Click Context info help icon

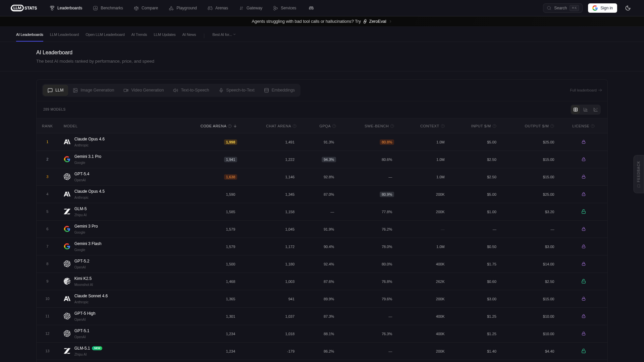443,126
